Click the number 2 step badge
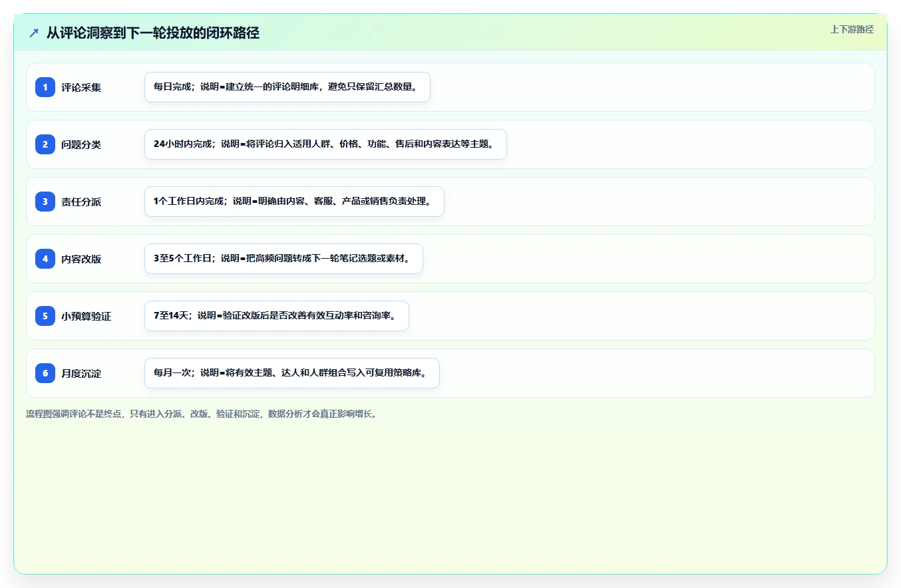 pyautogui.click(x=45, y=144)
